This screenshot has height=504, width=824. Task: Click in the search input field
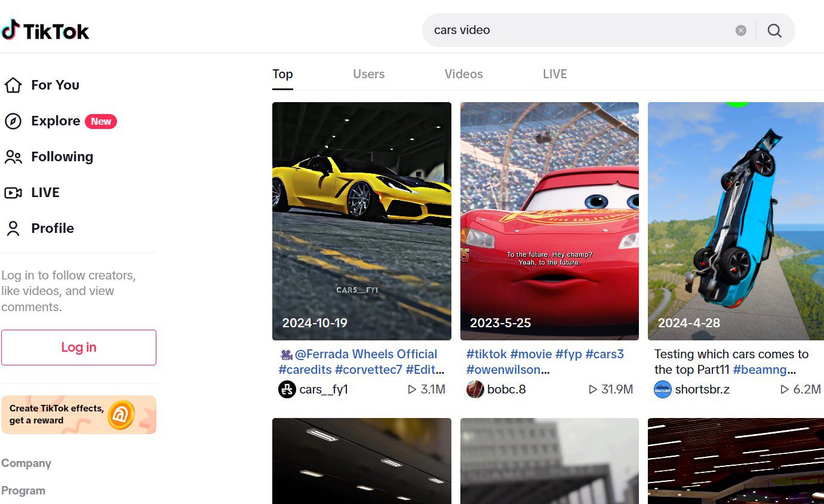(573, 30)
